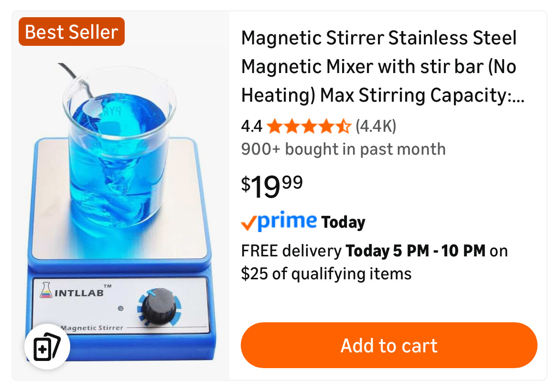Click the Best Seller badge
Image resolution: width=559 pixels, height=392 pixels.
point(72,32)
